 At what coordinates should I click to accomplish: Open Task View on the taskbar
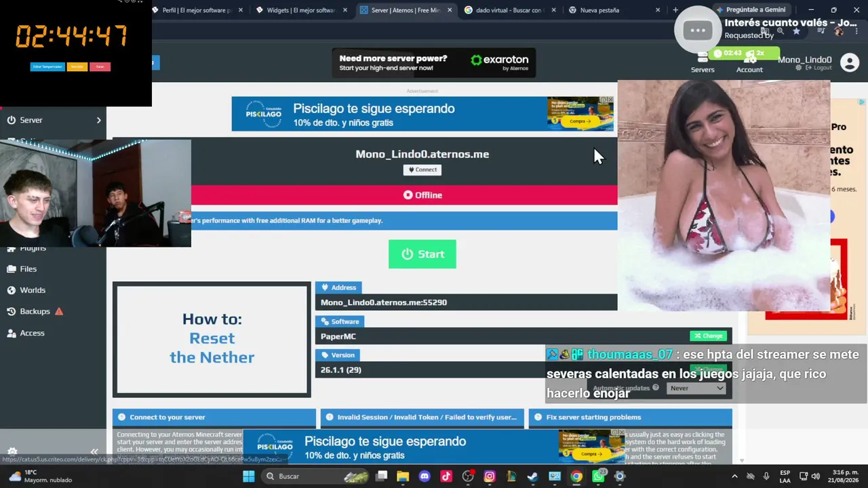tap(382, 476)
